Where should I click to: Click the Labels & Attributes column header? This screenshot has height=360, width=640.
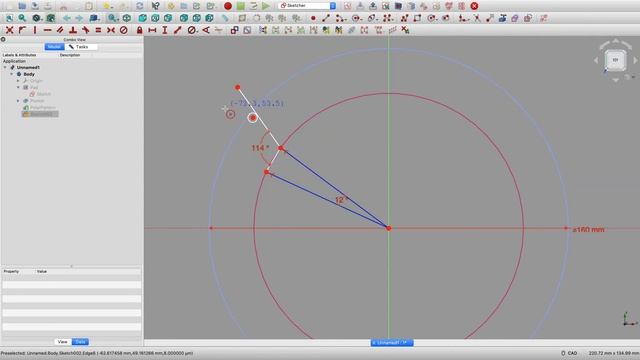point(20,55)
